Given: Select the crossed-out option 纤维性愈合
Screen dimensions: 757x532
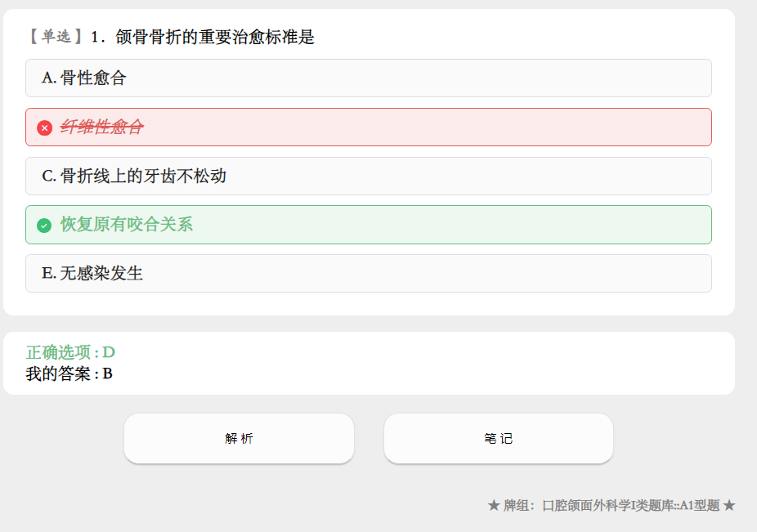Looking at the screenshot, I should [x=369, y=127].
